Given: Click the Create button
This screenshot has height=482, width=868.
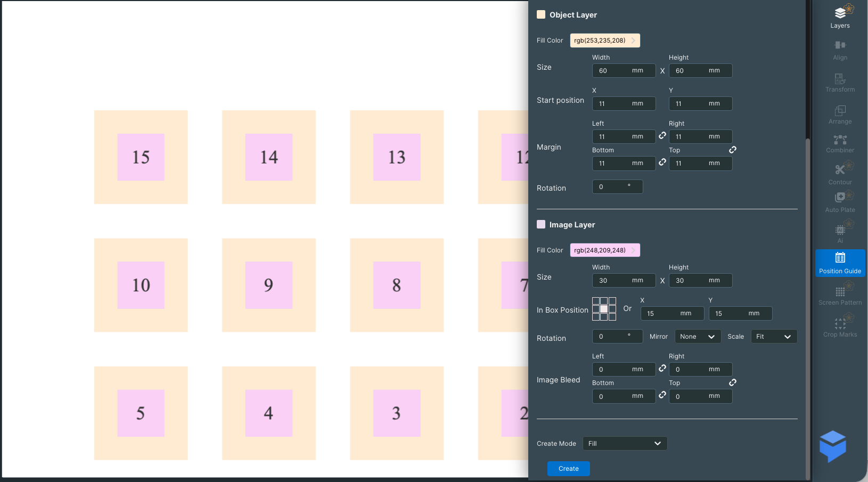Looking at the screenshot, I should [x=568, y=469].
